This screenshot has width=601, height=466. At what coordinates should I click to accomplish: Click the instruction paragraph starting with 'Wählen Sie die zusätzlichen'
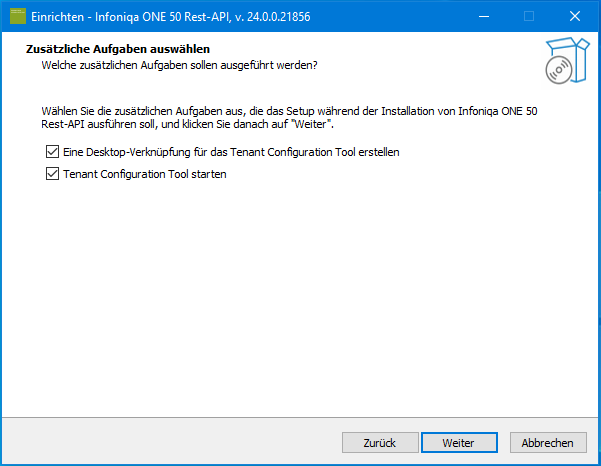289,118
